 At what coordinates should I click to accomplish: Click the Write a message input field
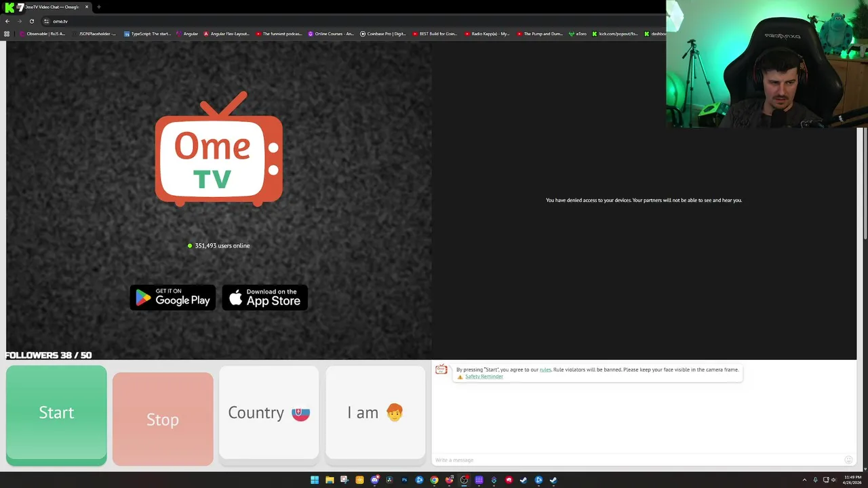point(637,460)
